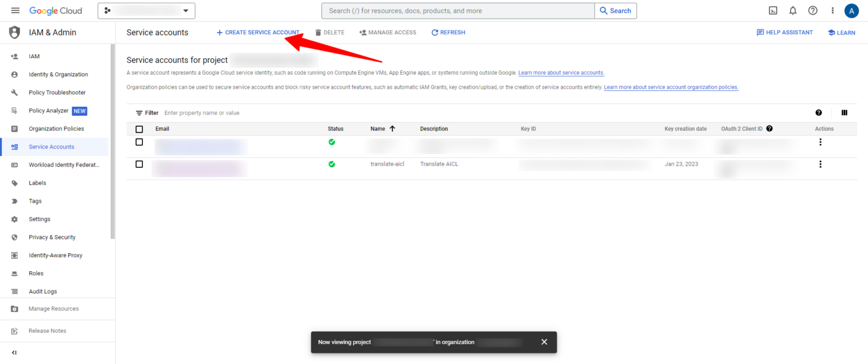Open the account avatar menu

(852, 10)
